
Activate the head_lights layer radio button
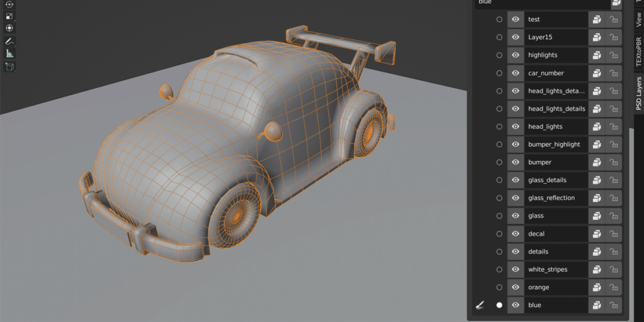coord(499,126)
